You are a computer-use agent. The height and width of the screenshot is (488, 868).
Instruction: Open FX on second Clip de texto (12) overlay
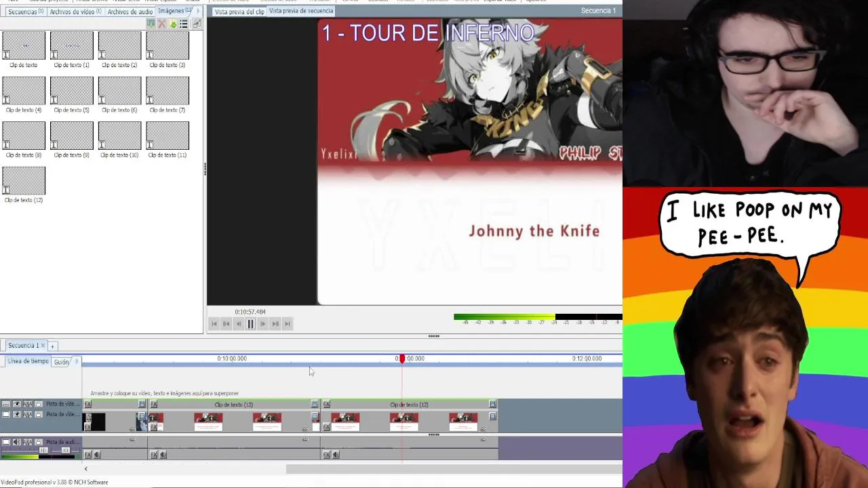pos(326,405)
